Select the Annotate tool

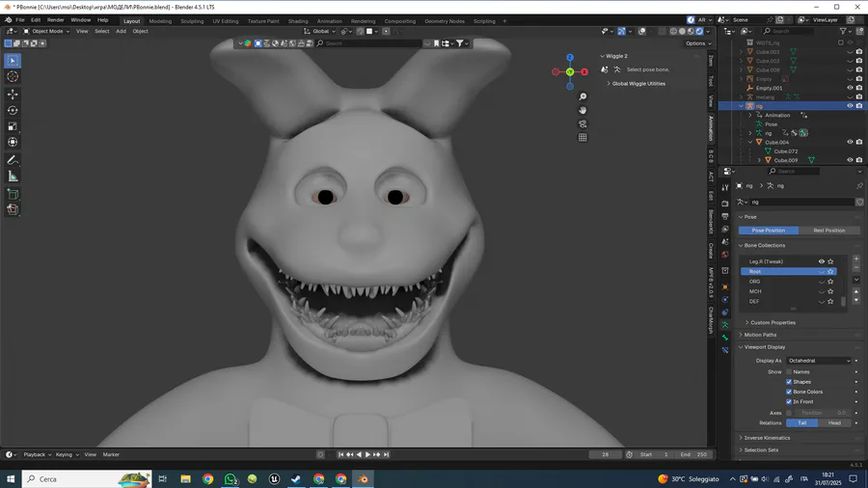tap(13, 160)
